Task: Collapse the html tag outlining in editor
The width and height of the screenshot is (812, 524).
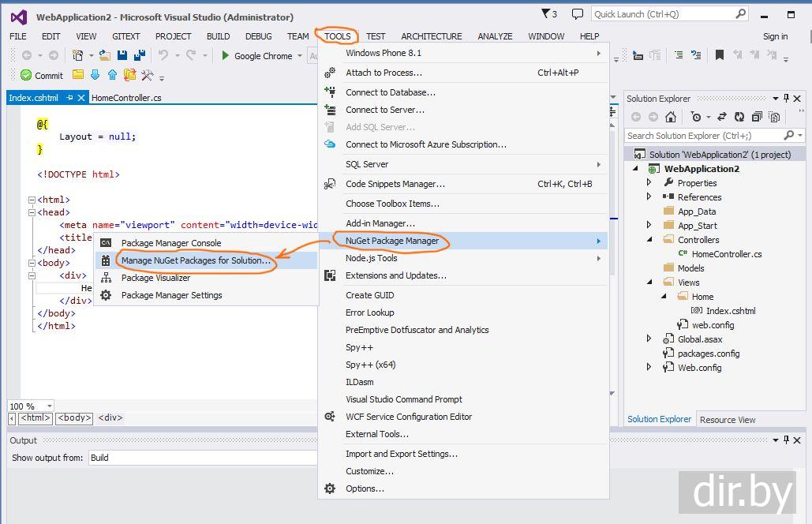Action: click(32, 200)
